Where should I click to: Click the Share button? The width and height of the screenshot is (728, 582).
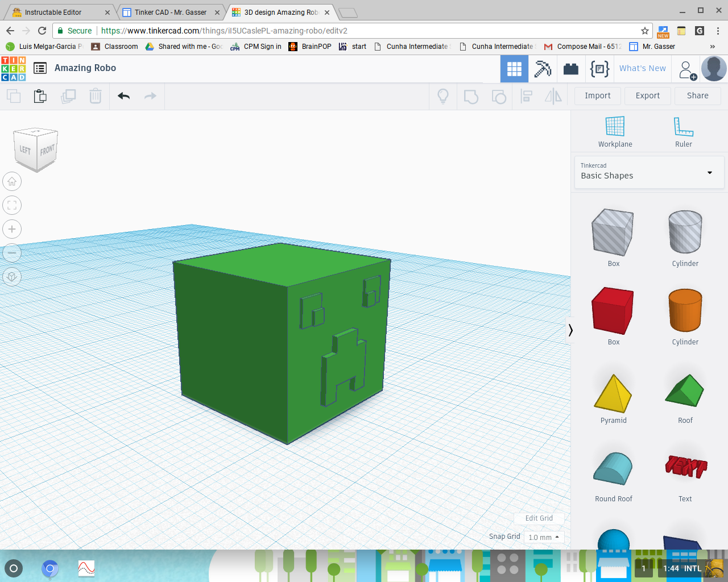click(x=698, y=95)
